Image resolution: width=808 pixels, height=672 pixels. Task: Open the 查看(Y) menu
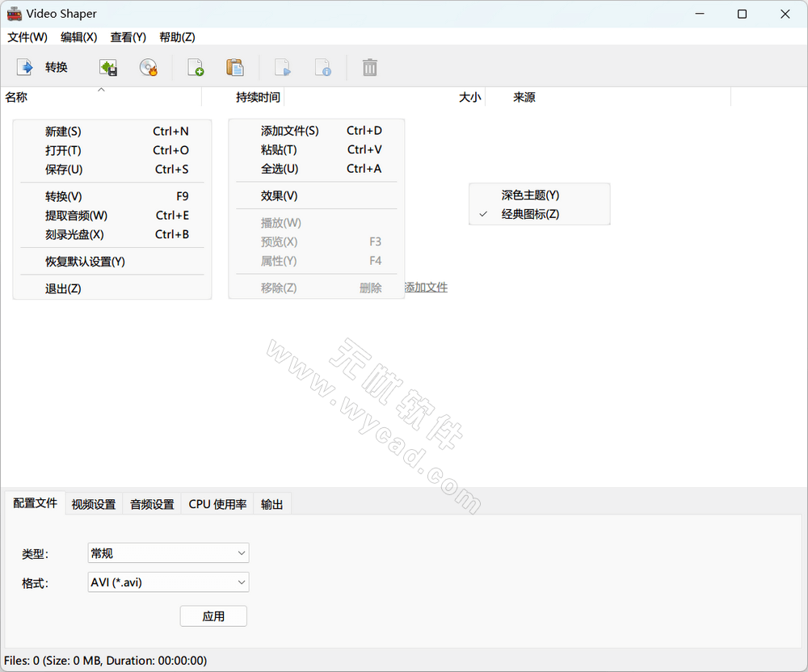coord(128,37)
